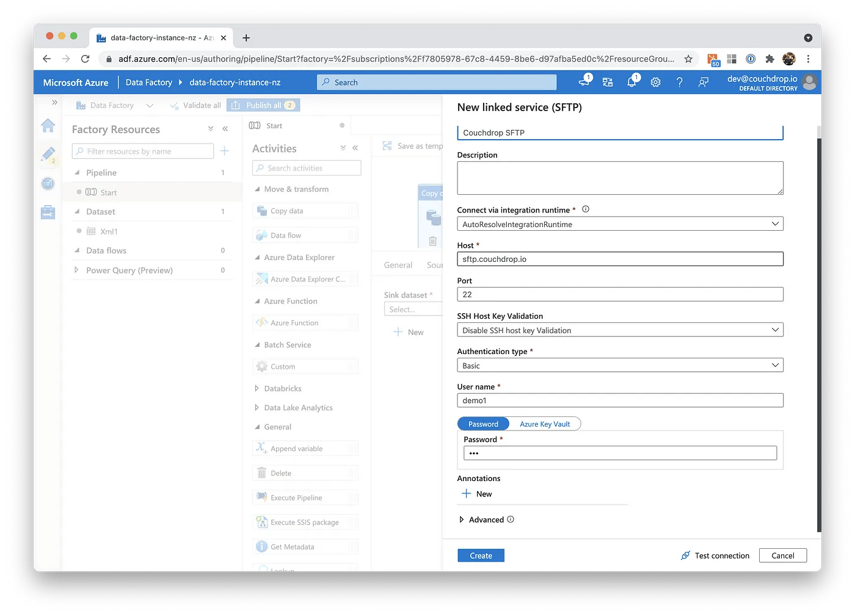This screenshot has height=616, width=855.
Task: Click Publish all button
Action: point(263,105)
